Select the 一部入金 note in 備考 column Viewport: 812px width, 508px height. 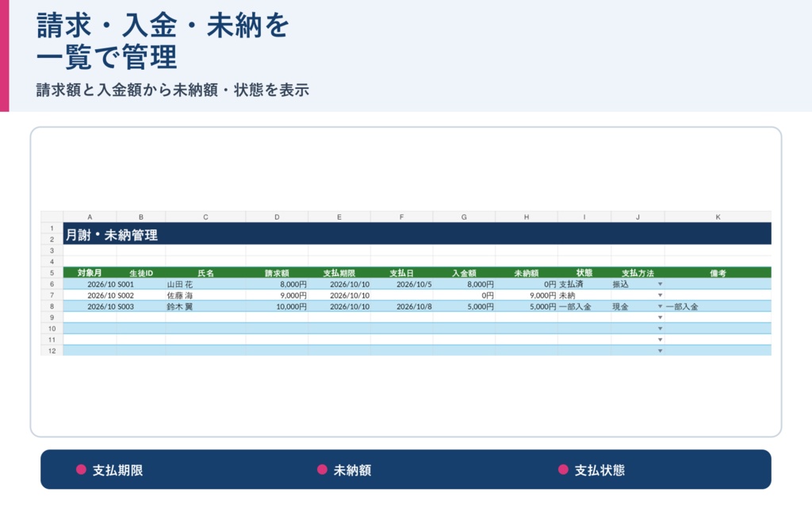click(x=718, y=306)
